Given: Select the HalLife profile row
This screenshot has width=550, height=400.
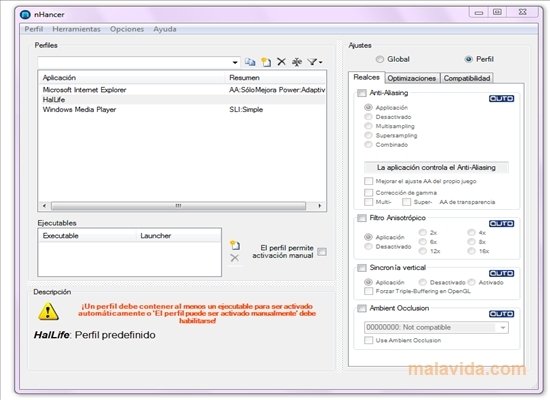Looking at the screenshot, I should tap(182, 100).
